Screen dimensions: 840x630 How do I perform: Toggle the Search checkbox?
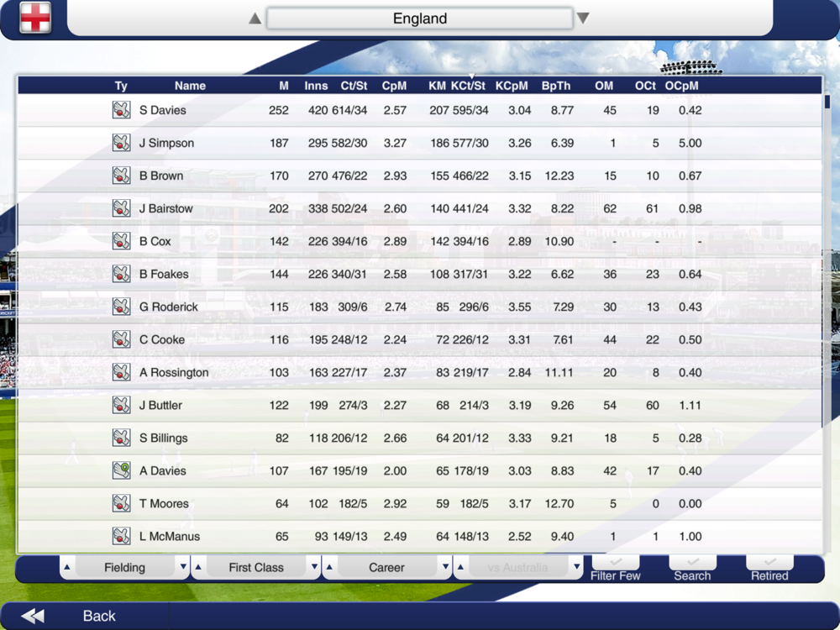(x=693, y=562)
